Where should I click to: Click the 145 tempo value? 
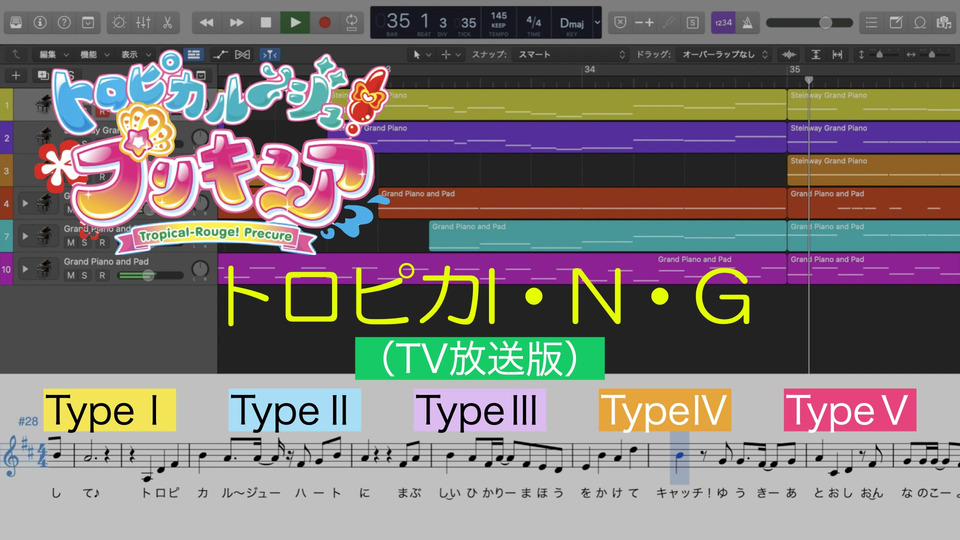(499, 17)
